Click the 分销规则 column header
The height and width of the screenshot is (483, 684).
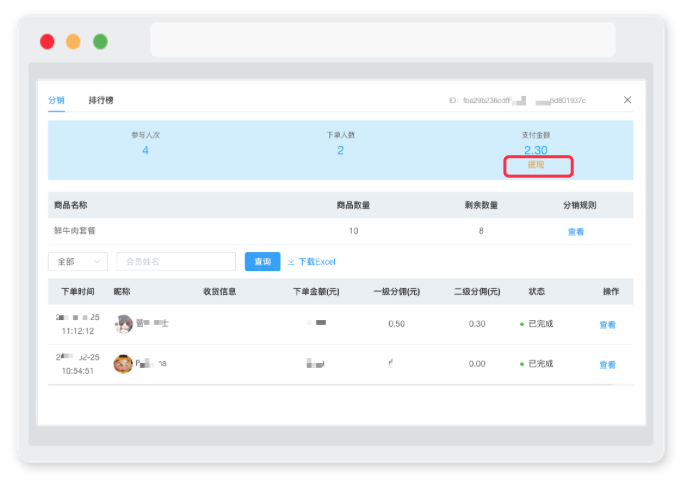coord(579,205)
